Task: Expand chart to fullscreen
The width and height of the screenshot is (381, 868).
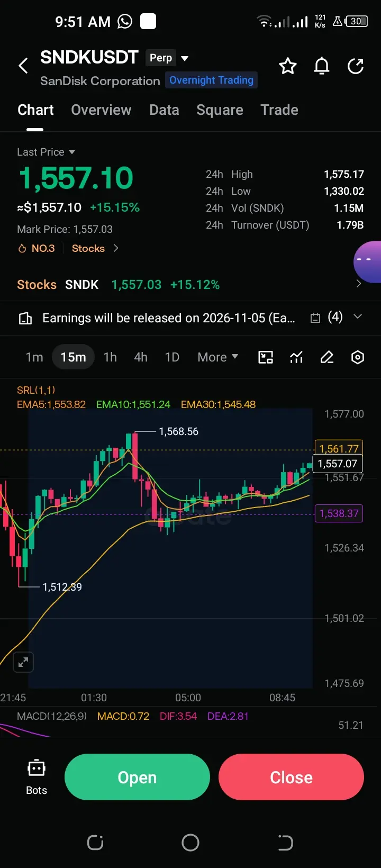Action: tap(23, 662)
